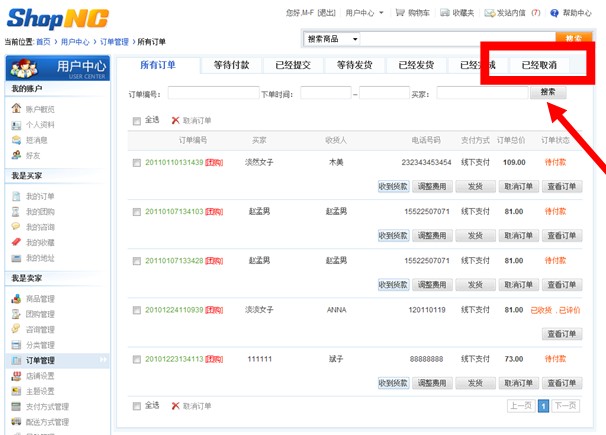Click 查看订单 for order 20110110131439
The width and height of the screenshot is (606, 435).
coord(562,187)
